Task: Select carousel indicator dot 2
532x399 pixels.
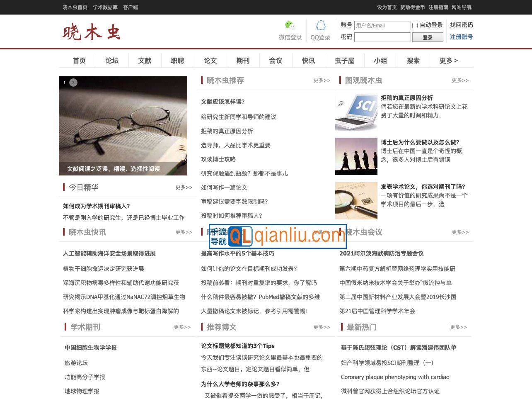Action: [73, 83]
